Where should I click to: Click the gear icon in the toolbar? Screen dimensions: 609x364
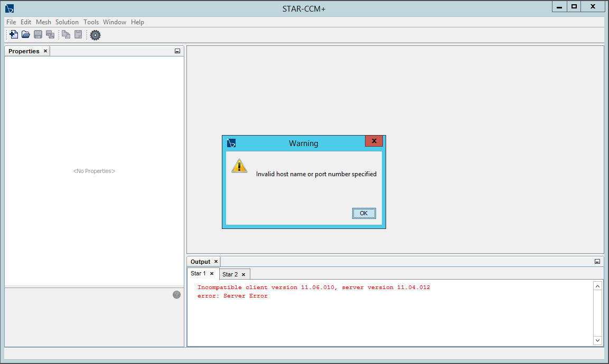95,35
